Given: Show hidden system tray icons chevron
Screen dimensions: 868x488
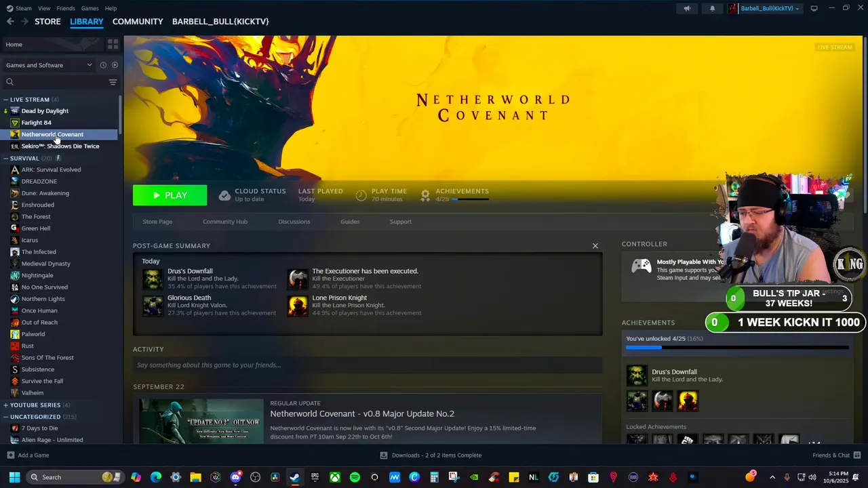Looking at the screenshot, I should (772, 477).
